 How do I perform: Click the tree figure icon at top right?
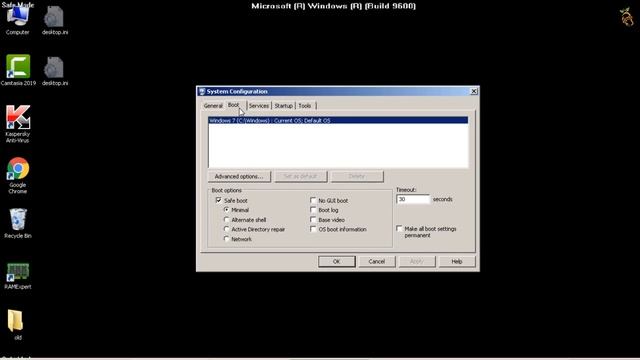627,17
